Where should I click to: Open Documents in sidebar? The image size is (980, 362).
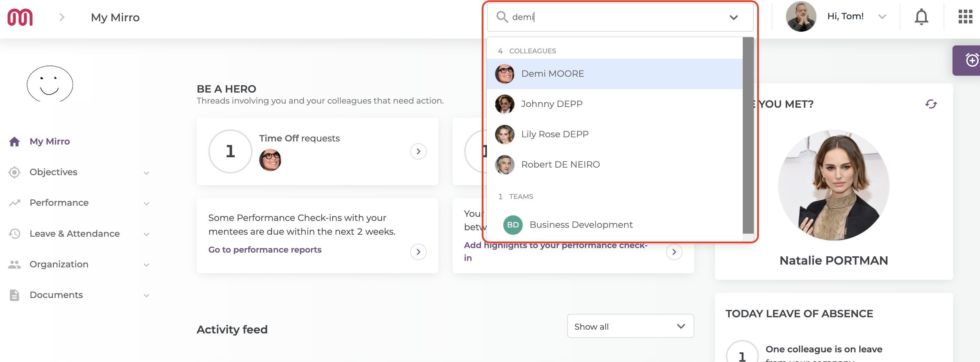pyautogui.click(x=56, y=295)
